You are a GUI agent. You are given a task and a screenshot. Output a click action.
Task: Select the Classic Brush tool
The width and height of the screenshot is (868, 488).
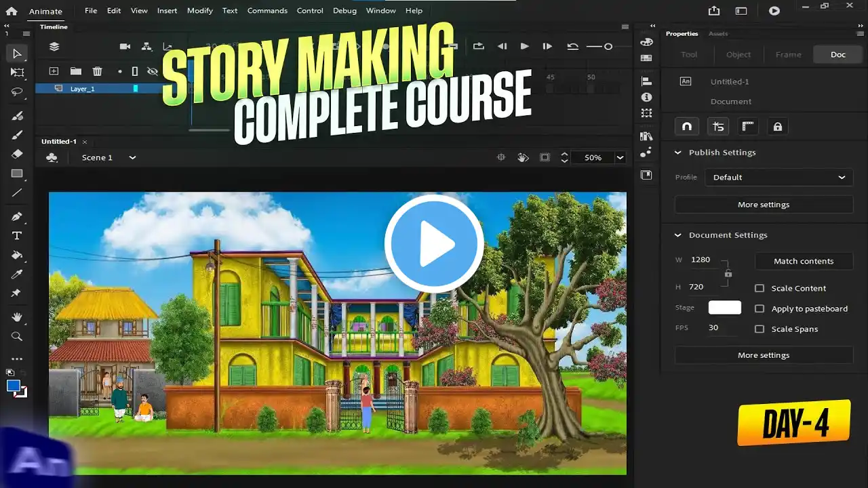tap(17, 134)
